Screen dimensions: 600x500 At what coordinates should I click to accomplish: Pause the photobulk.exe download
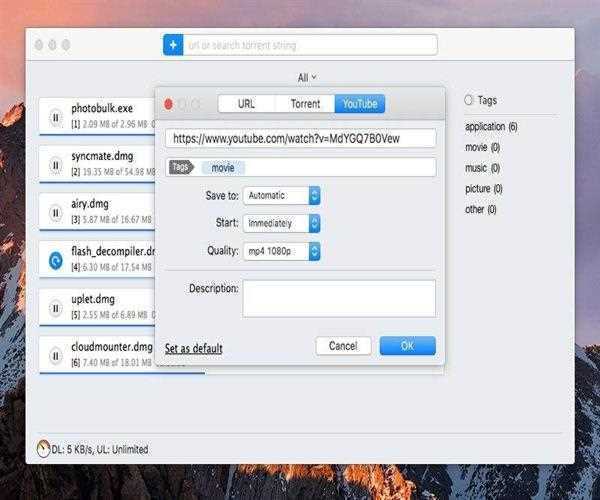[55, 116]
